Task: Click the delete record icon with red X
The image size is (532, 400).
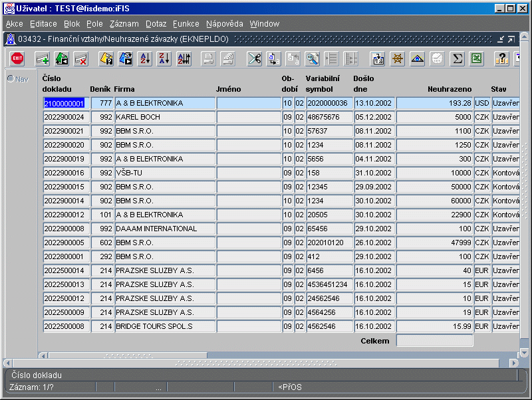Action: pos(80,58)
